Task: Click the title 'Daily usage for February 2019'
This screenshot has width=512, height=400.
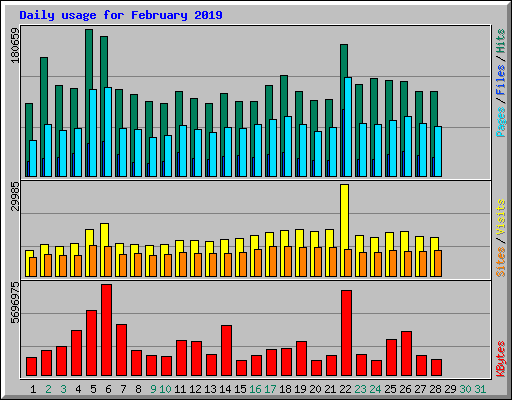Action: (x=121, y=15)
